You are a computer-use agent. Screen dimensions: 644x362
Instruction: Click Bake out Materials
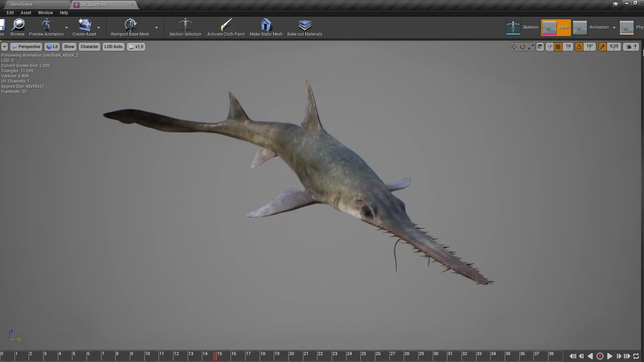pos(305,27)
